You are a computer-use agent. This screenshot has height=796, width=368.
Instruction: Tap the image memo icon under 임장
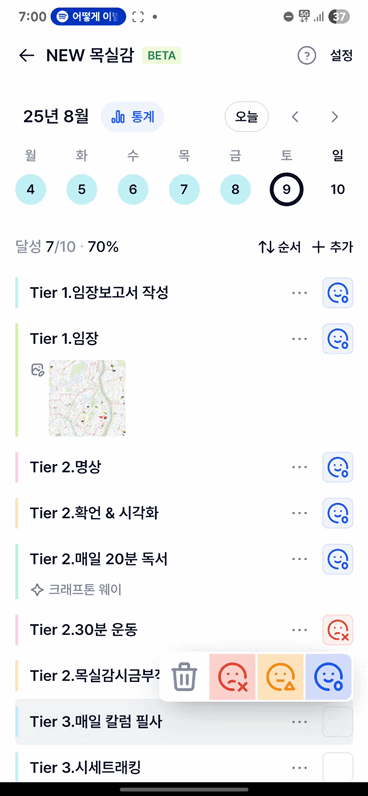(x=37, y=370)
